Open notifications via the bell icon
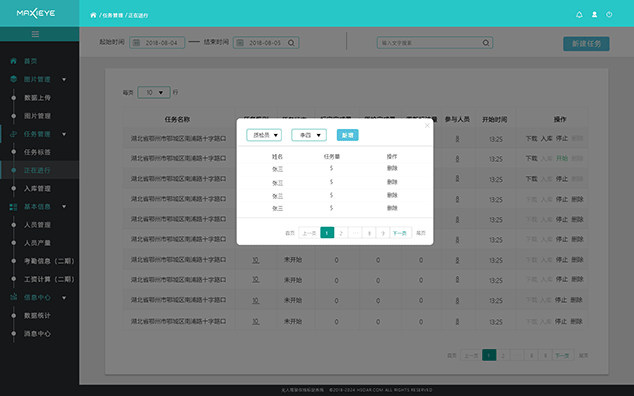Image resolution: width=634 pixels, height=396 pixels. [x=579, y=15]
